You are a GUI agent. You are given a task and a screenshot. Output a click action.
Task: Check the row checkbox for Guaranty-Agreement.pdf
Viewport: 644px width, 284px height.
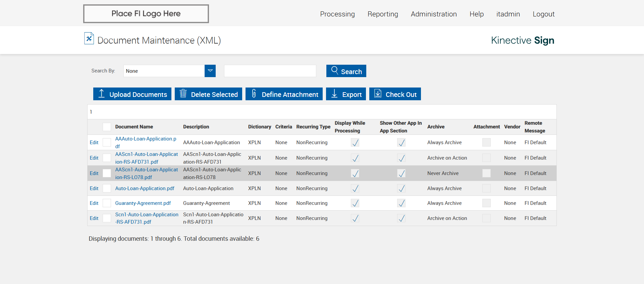tap(107, 203)
